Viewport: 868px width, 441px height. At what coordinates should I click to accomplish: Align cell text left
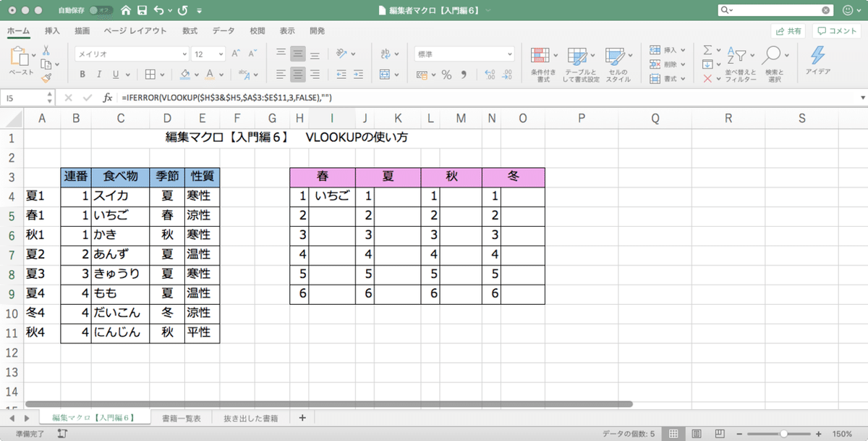(x=281, y=74)
